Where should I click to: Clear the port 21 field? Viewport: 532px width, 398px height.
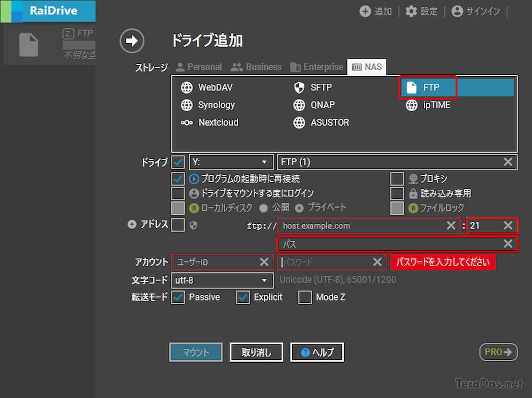point(508,225)
